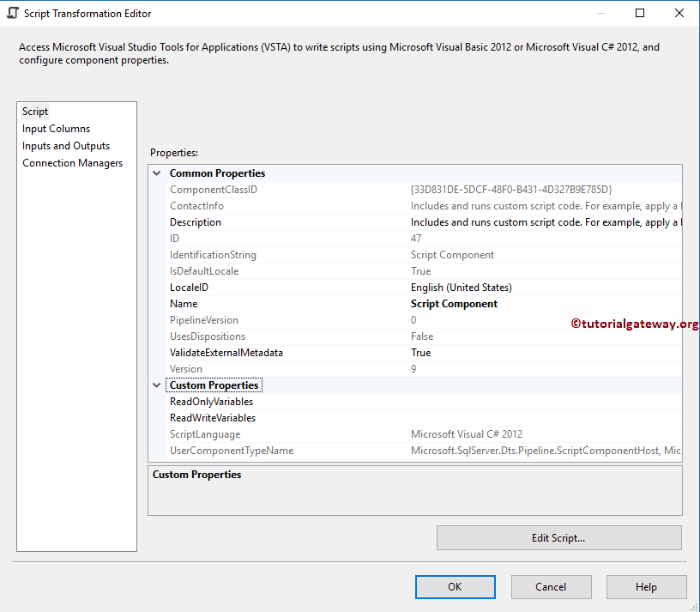Toggle the UsesDispositions value
The height and width of the screenshot is (612, 700).
point(515,336)
